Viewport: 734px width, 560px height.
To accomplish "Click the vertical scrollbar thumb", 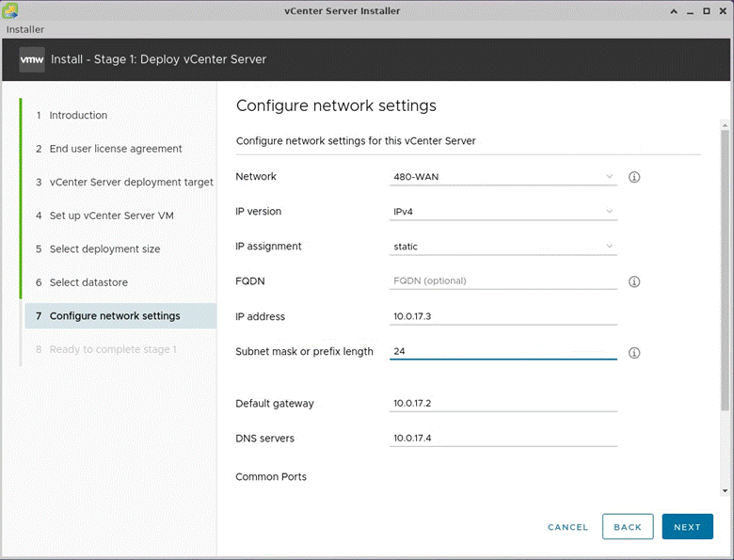I will (x=726, y=271).
